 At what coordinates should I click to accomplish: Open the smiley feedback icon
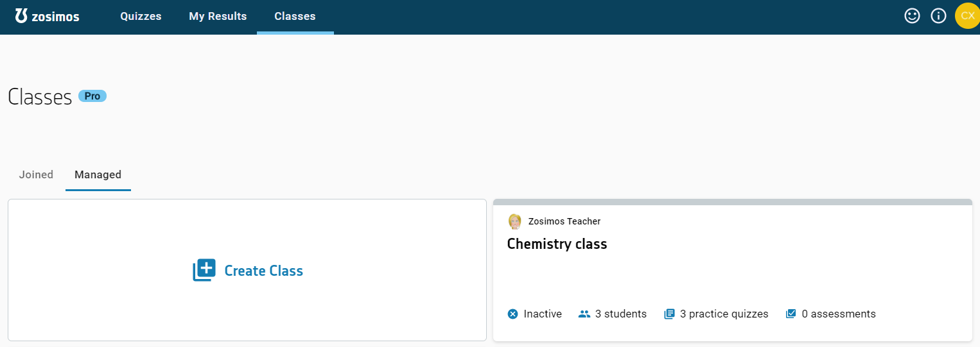pos(912,16)
